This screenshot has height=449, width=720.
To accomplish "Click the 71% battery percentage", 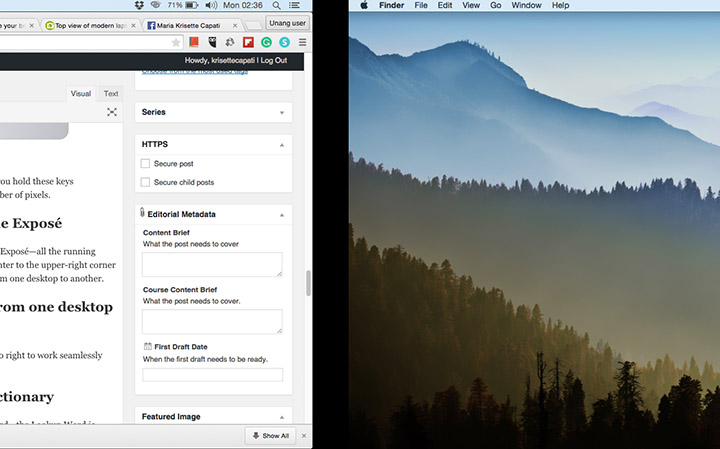I will tap(175, 6).
